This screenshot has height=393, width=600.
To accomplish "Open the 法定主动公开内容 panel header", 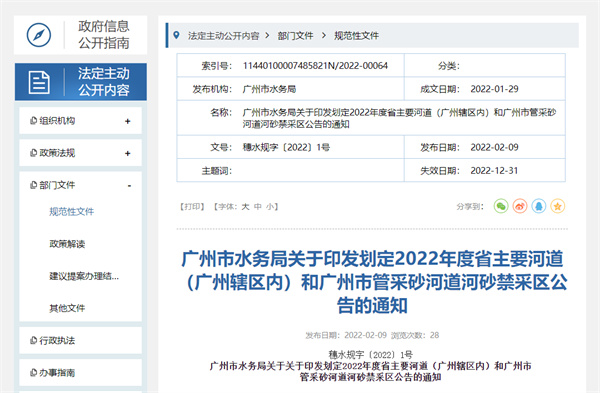I will pyautogui.click(x=81, y=82).
